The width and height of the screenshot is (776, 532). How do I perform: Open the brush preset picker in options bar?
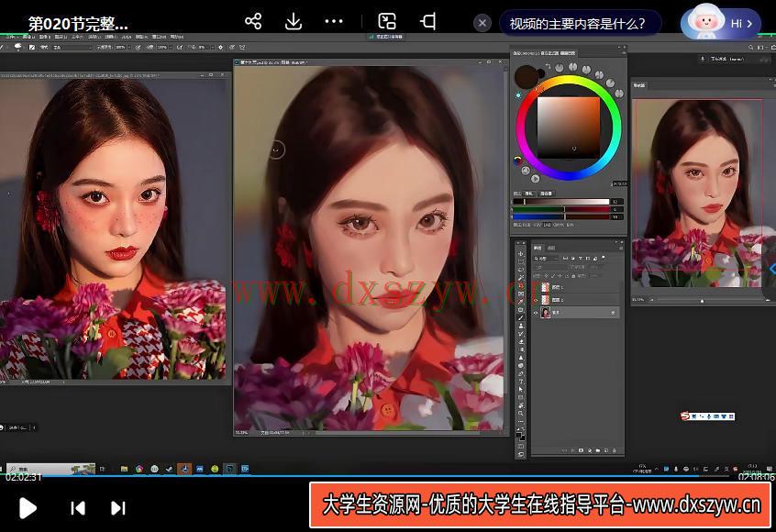pos(18,47)
